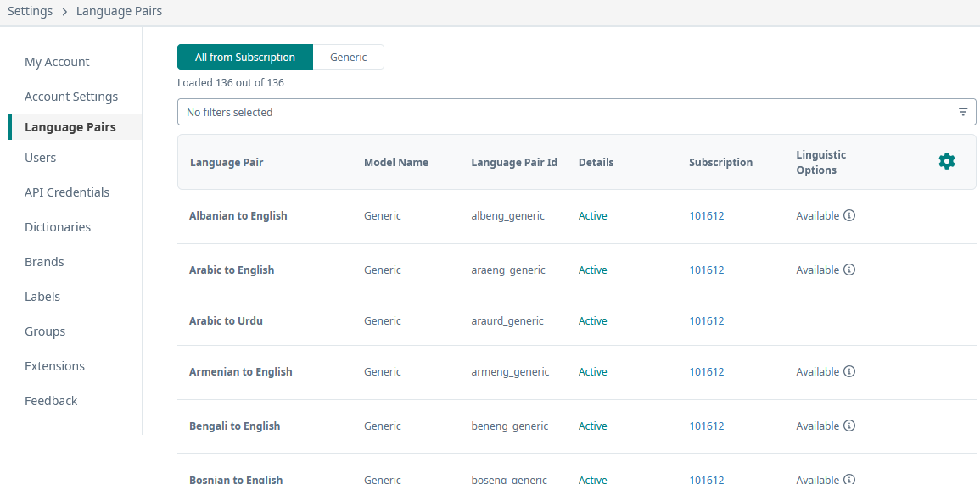Click the Model Name column header
The height and width of the screenshot is (484, 980).
pos(396,163)
